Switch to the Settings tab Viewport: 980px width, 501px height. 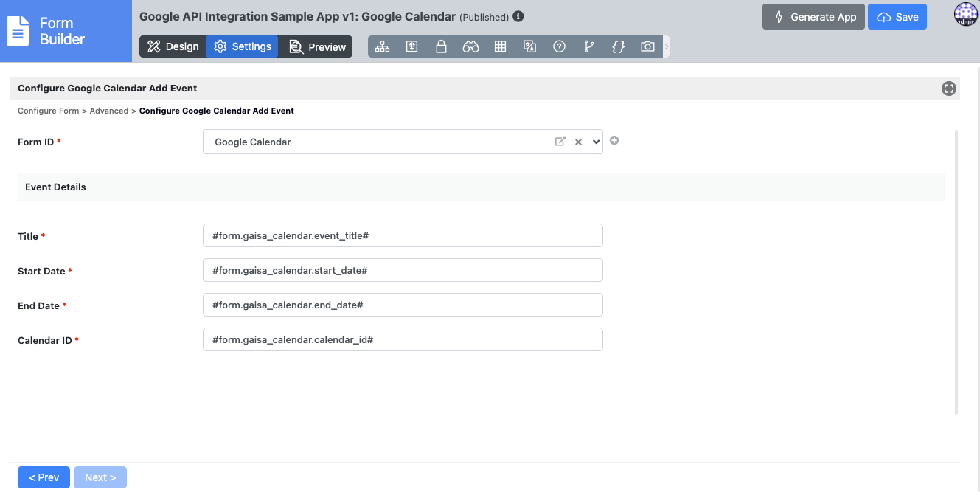point(242,46)
